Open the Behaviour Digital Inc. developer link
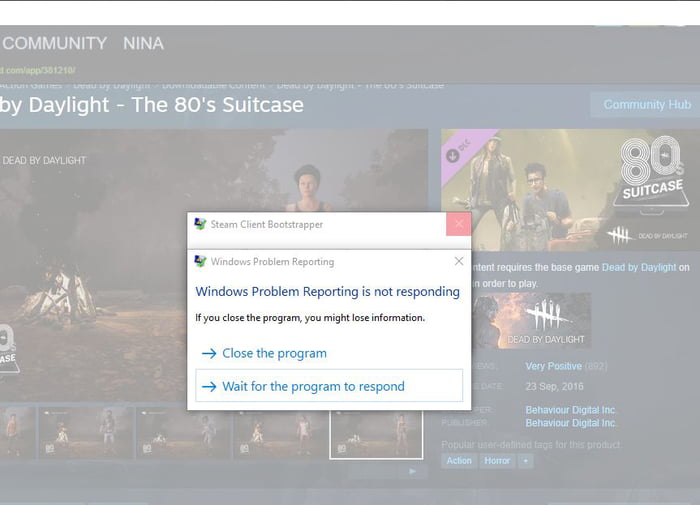 click(570, 410)
